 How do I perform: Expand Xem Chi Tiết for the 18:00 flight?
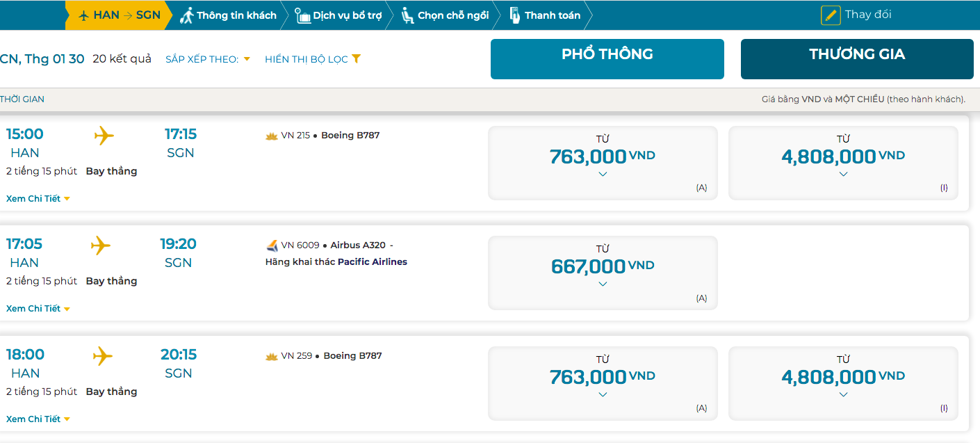(38, 419)
